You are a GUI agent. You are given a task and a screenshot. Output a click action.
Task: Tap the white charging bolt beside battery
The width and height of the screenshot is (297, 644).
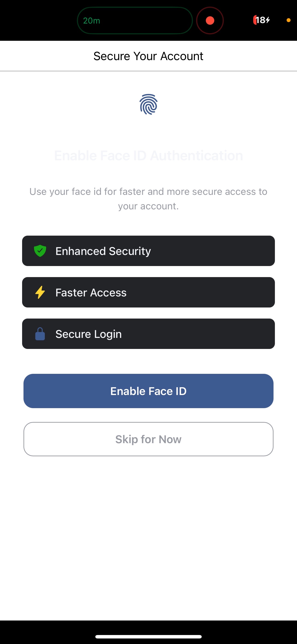(x=268, y=20)
